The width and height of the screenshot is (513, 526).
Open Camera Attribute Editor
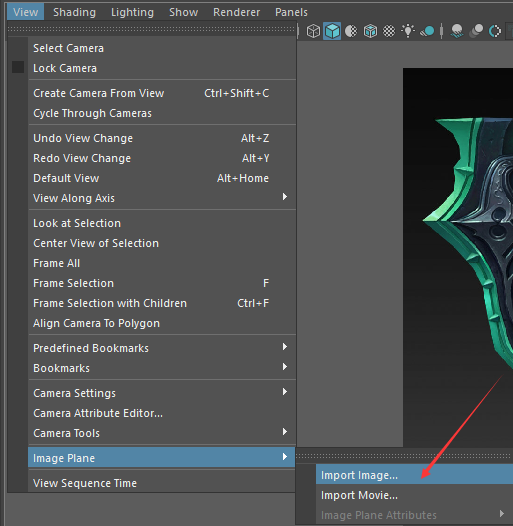(x=162, y=413)
